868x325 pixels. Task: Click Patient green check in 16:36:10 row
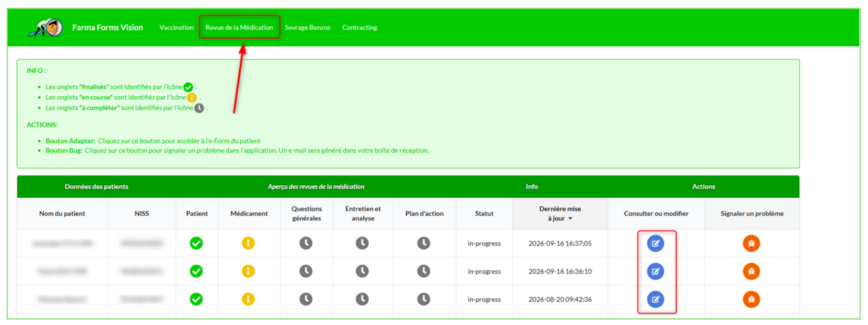point(196,271)
